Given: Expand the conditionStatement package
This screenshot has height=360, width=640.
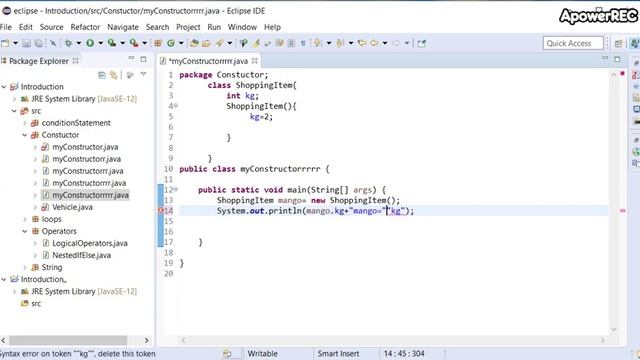Looking at the screenshot, I should click(x=25, y=123).
